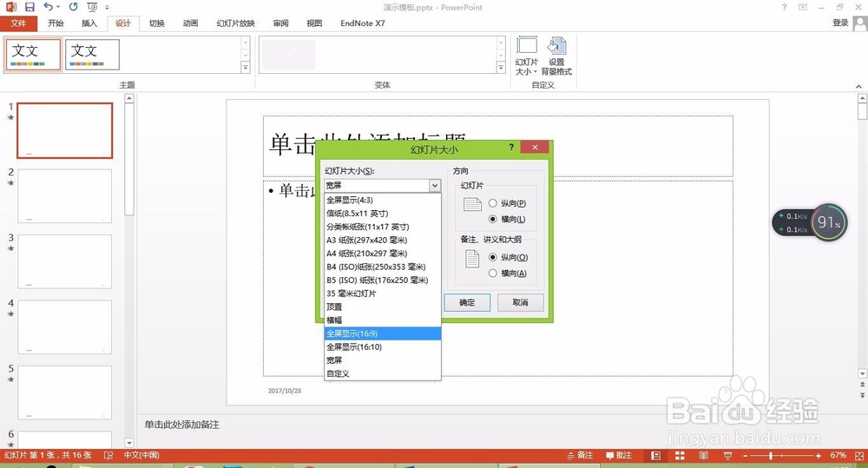Screen dimensions: 868x468
Task: Open ribbon display options icon
Action: pos(803,7)
